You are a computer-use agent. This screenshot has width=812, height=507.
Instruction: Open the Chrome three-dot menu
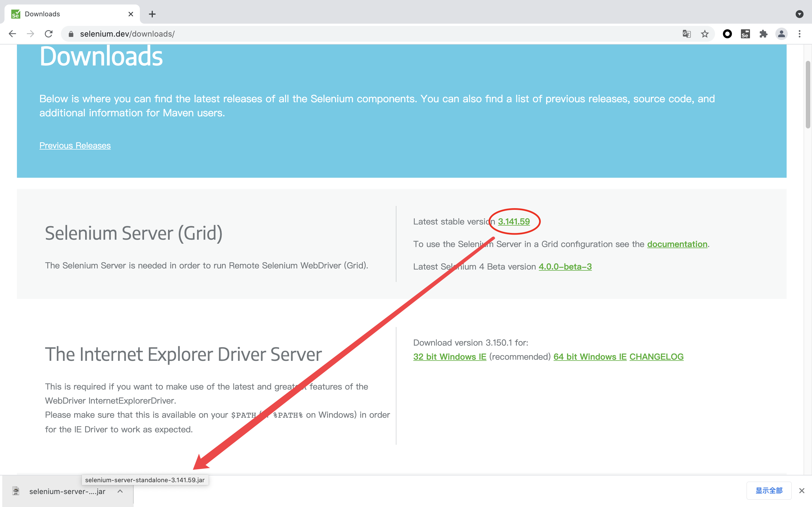(x=800, y=34)
